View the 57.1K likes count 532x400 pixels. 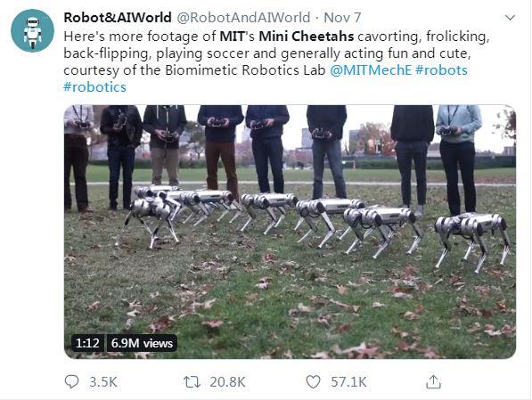click(x=348, y=382)
